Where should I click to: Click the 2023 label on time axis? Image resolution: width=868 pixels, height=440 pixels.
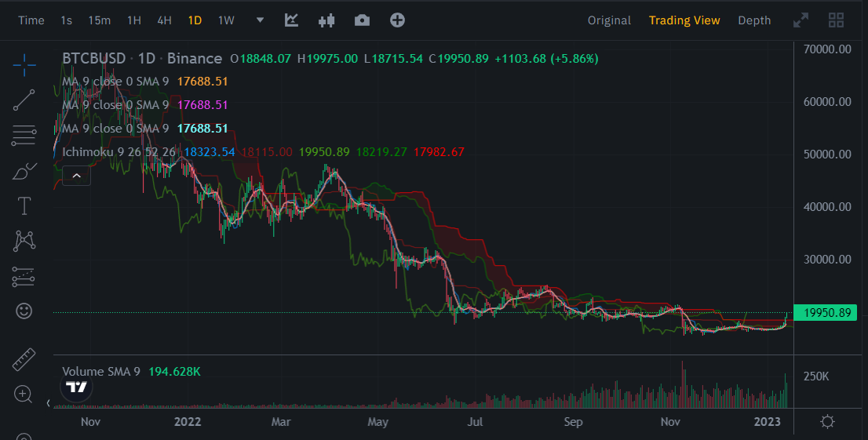pyautogui.click(x=768, y=422)
